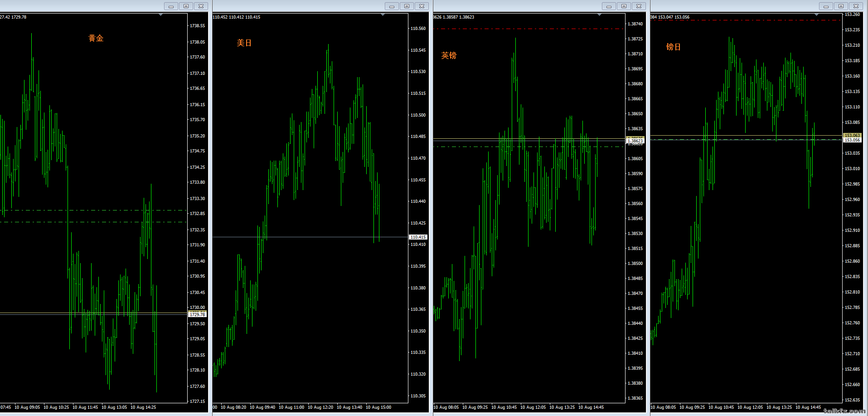Close the 黄金 gold chart window
This screenshot has width=868, height=416.
tap(201, 6)
